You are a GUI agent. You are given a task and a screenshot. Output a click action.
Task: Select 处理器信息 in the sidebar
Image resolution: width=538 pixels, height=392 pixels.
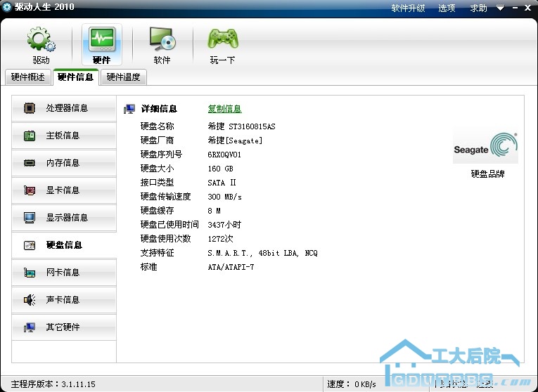64,108
